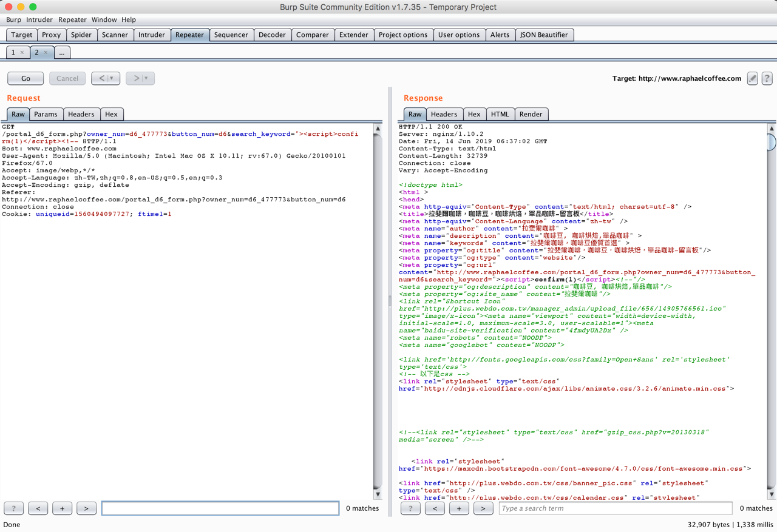This screenshot has width=777, height=532.
Task: Show the response Hex tab
Action: 474,114
